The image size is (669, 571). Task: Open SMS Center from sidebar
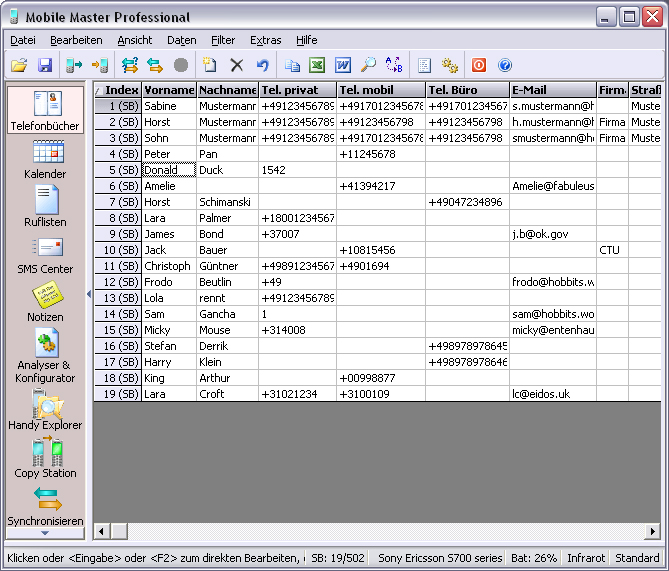pyautogui.click(x=45, y=254)
